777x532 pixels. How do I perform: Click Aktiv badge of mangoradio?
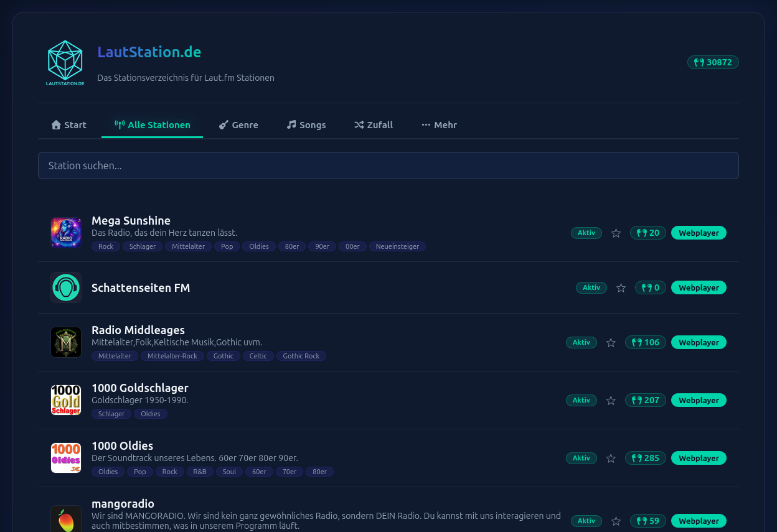586,521
